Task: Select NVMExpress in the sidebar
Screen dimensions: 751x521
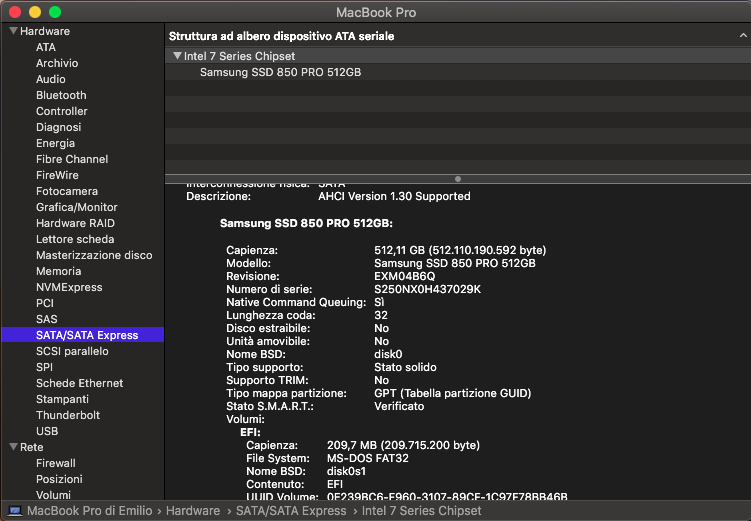Action: 69,287
